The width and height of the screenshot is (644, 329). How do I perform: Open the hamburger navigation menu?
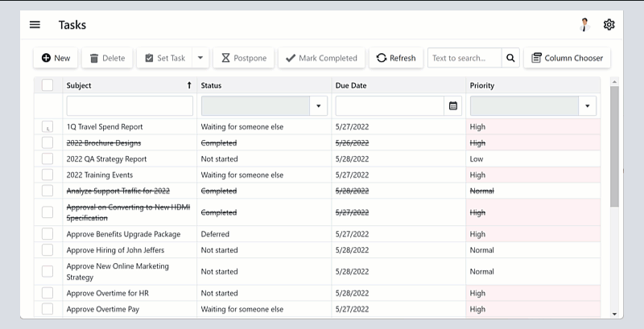[x=35, y=25]
